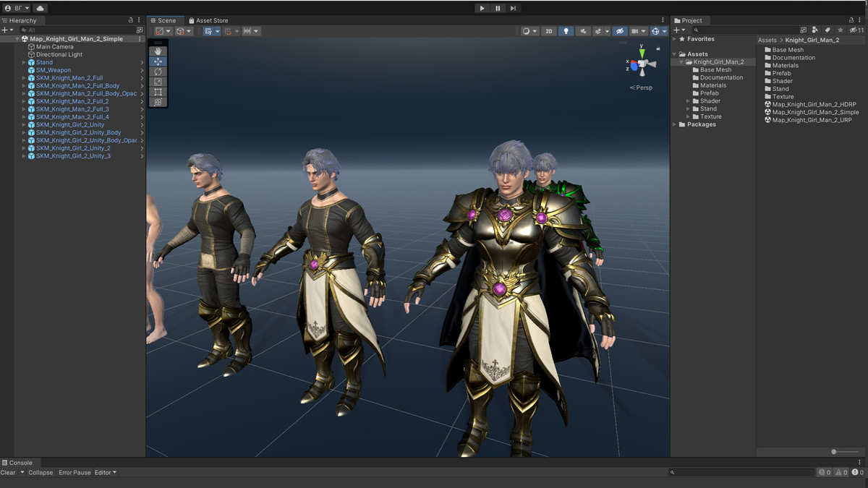868x488 pixels.
Task: Toggle the Gizmos button
Action: point(655,31)
